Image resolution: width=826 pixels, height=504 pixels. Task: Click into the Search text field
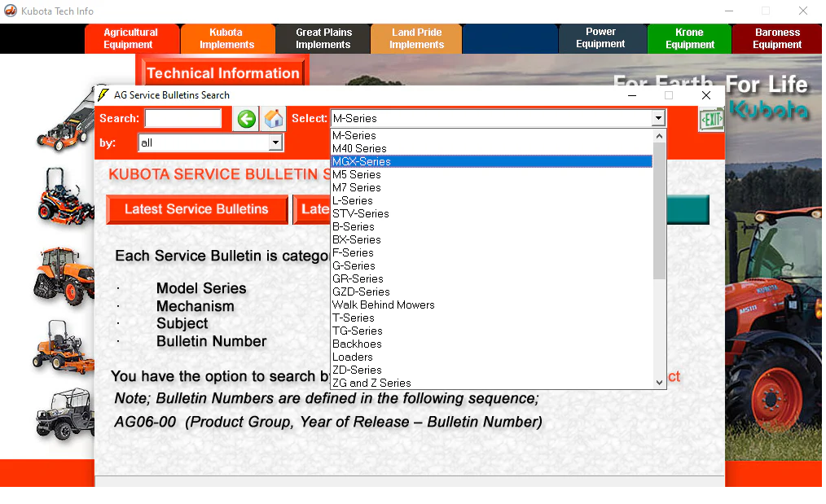183,119
